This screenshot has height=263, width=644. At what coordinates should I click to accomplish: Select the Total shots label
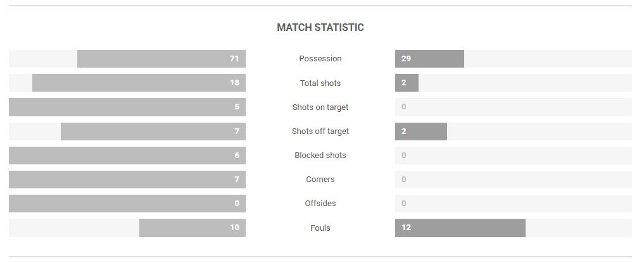320,83
